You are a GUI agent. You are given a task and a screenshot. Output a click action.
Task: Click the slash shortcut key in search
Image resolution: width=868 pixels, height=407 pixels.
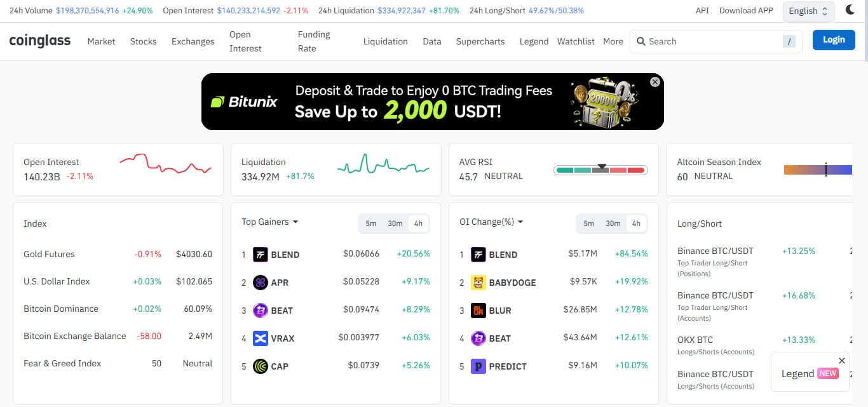pyautogui.click(x=789, y=41)
